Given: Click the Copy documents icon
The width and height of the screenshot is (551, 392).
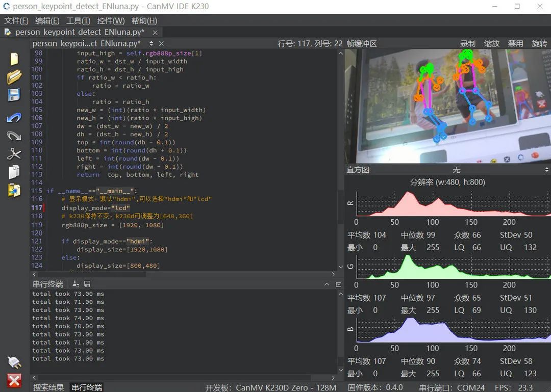Looking at the screenshot, I should [14, 172].
